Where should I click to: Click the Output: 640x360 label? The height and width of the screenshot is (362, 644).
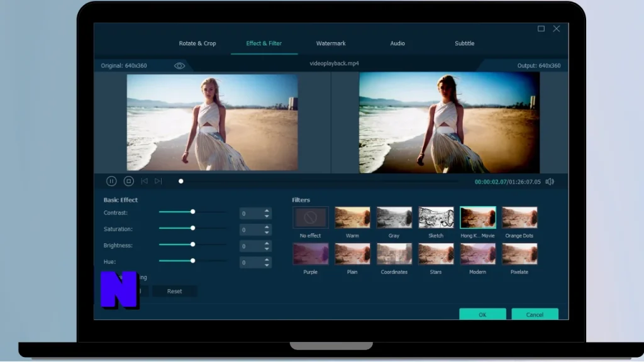pos(539,65)
